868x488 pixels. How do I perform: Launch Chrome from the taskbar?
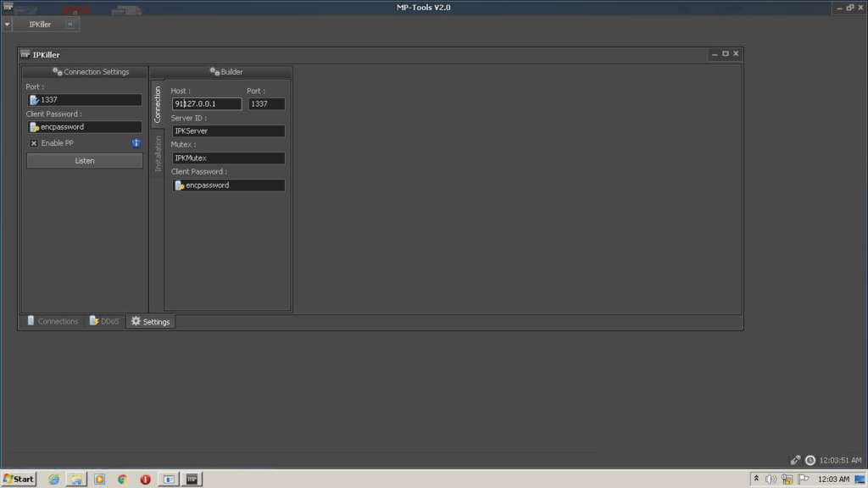click(122, 480)
